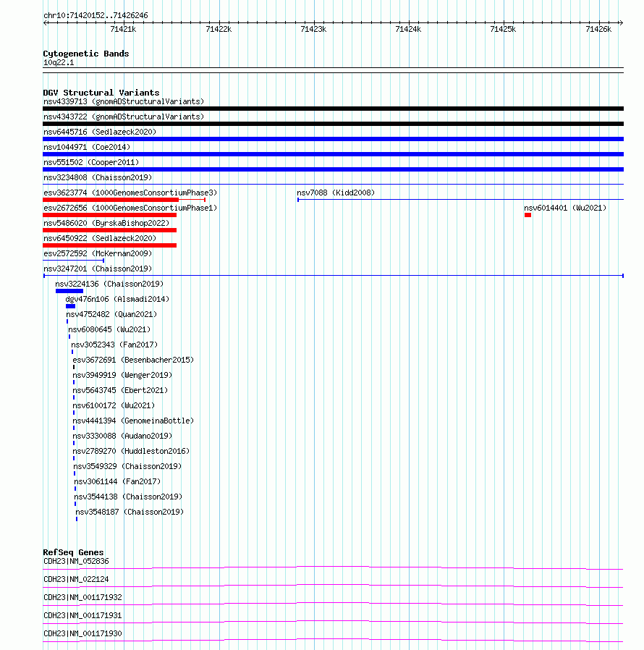
Task: Select variant esv2572592 (McKernan2009)
Action: click(98, 253)
